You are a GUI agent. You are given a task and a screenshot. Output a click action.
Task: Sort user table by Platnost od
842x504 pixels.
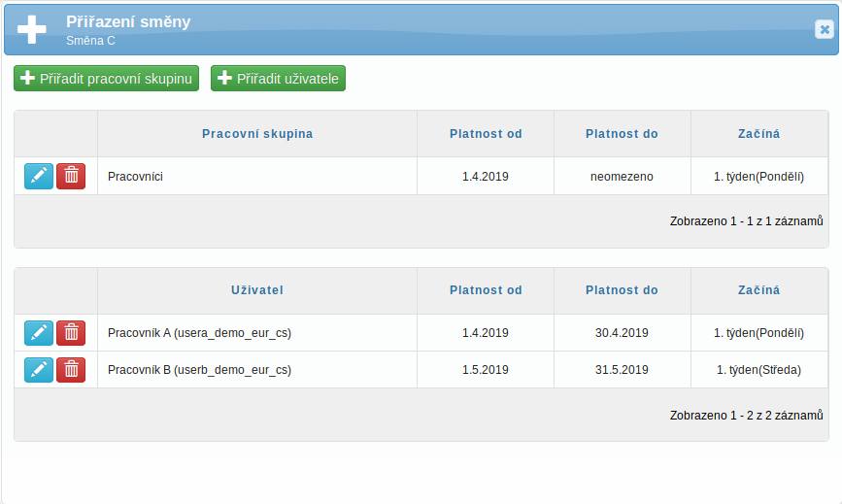(486, 289)
